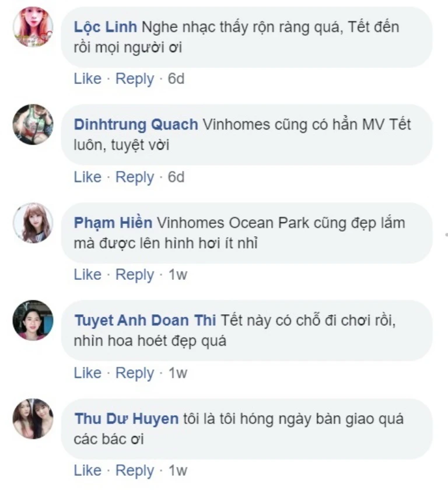The image size is (448, 491).
Task: Reply to Dinhtrung Quach's comment
Action: click(135, 177)
